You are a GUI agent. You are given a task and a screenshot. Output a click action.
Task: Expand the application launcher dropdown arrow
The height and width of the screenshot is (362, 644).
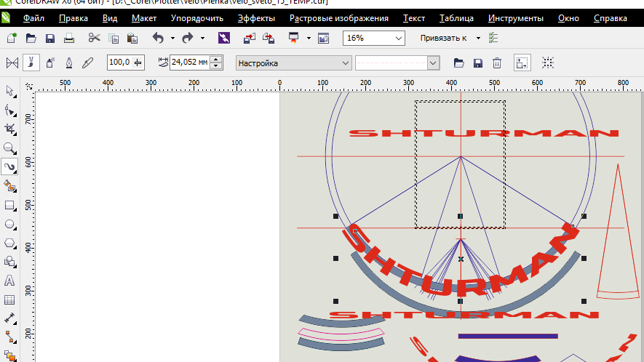309,39
